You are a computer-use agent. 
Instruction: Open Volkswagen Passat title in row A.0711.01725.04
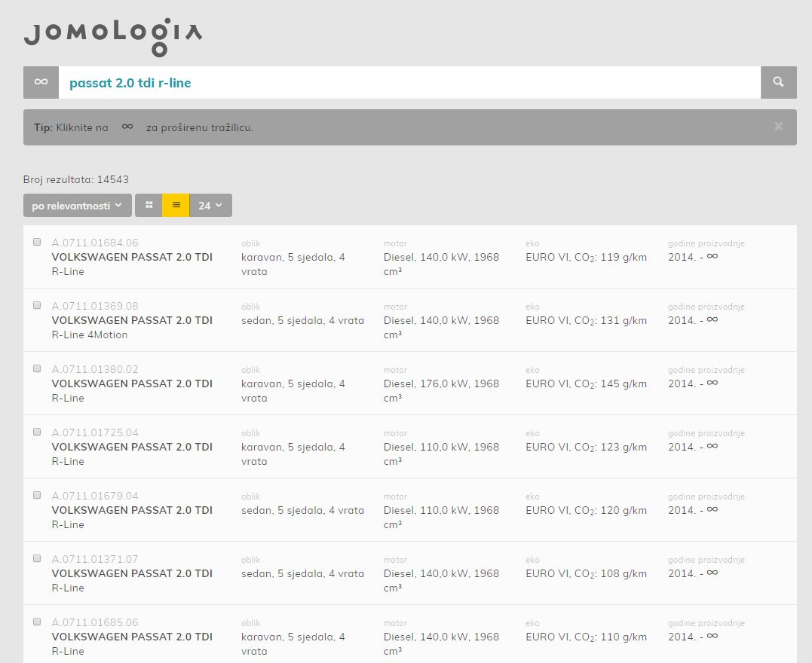132,447
